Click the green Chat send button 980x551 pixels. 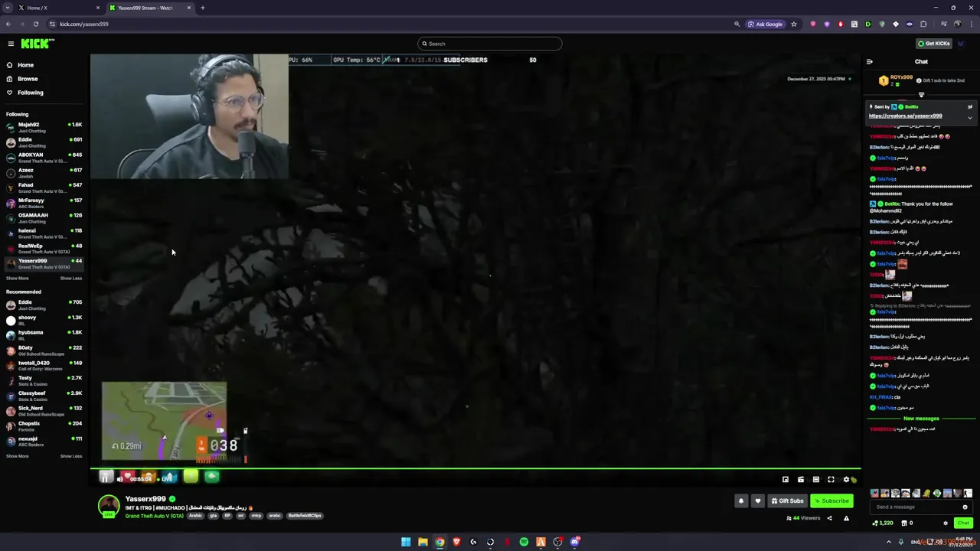(x=963, y=523)
